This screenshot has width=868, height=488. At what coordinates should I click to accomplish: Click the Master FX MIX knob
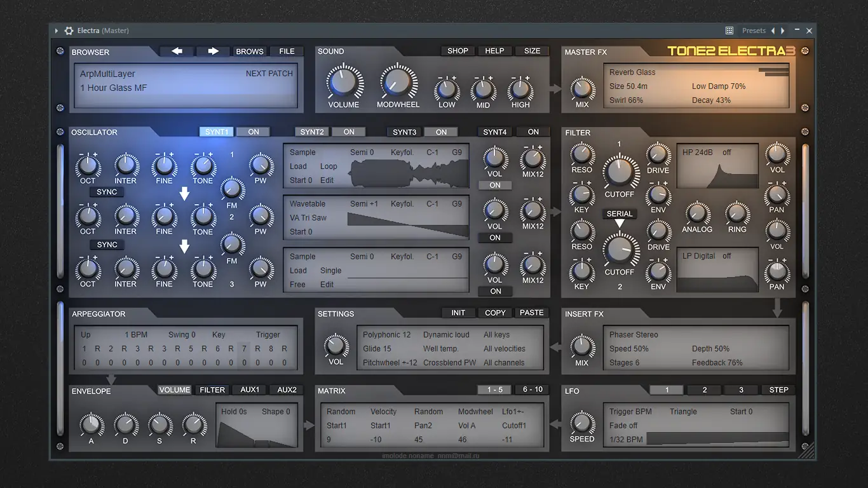(582, 88)
